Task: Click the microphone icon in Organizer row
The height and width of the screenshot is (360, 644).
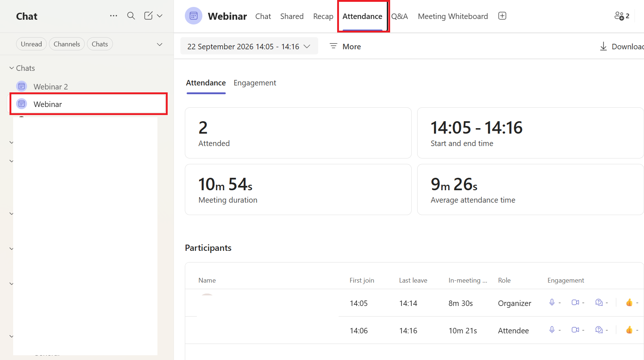Action: [x=552, y=302]
